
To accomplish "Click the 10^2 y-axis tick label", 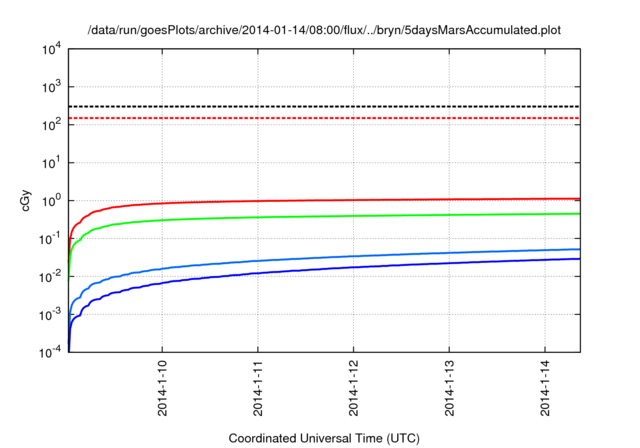I will (x=51, y=125).
